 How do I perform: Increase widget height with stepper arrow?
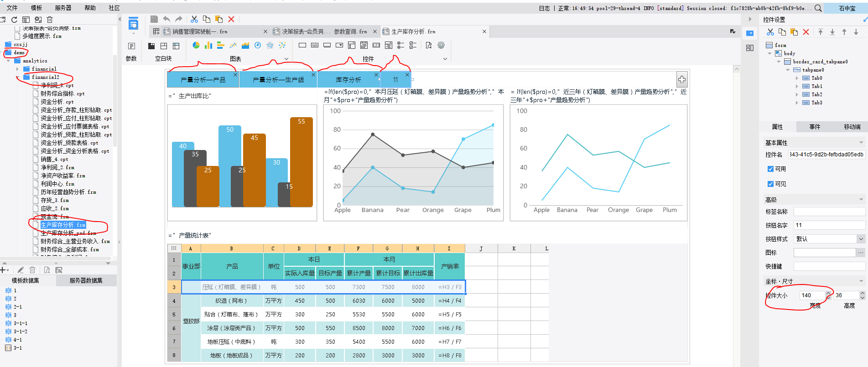pos(862,293)
